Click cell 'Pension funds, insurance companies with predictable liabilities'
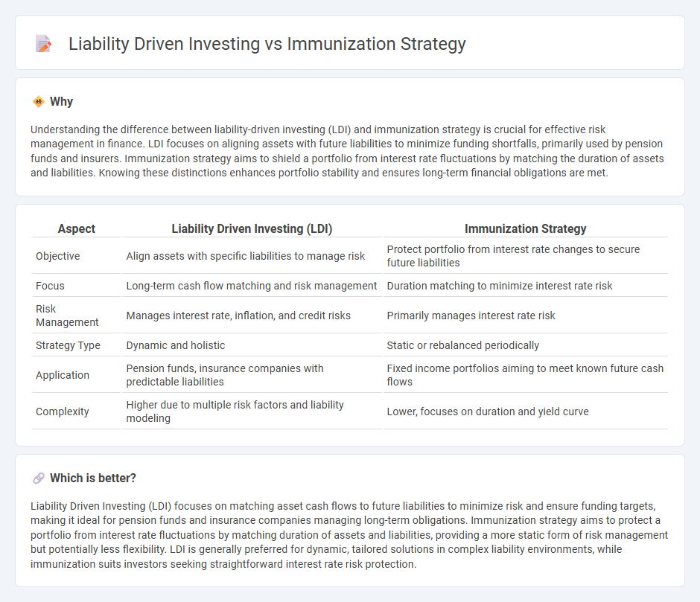700x602 pixels. [x=252, y=375]
